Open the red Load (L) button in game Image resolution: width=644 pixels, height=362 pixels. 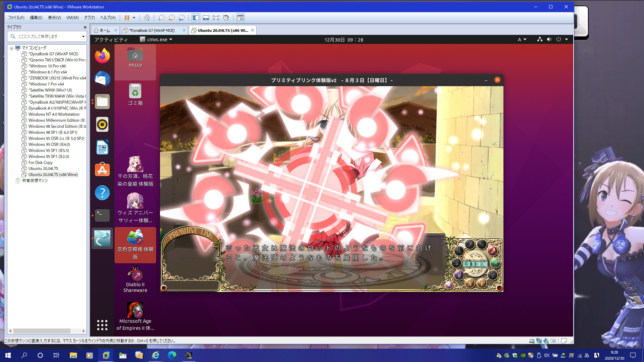(493, 251)
